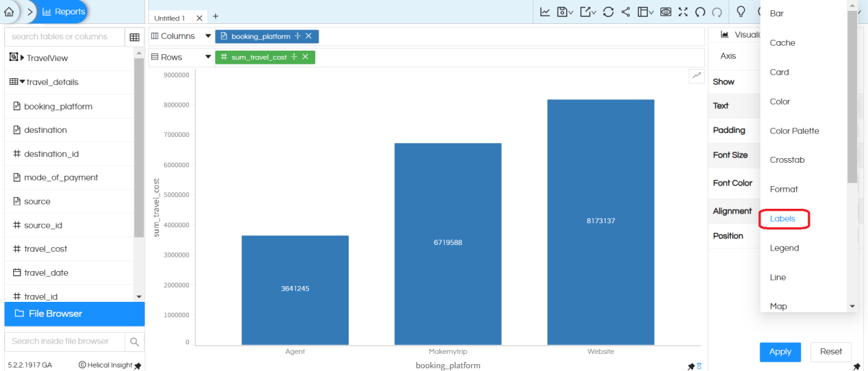Add a new report tab with plus
Screen dimensions: 868x371
pyautogui.click(x=216, y=16)
